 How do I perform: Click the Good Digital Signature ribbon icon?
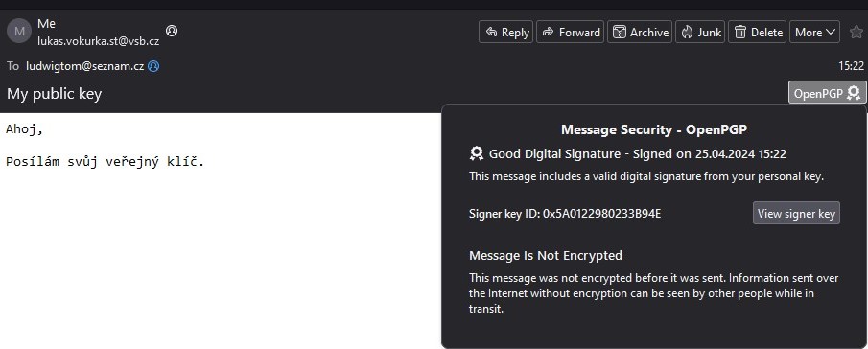476,153
